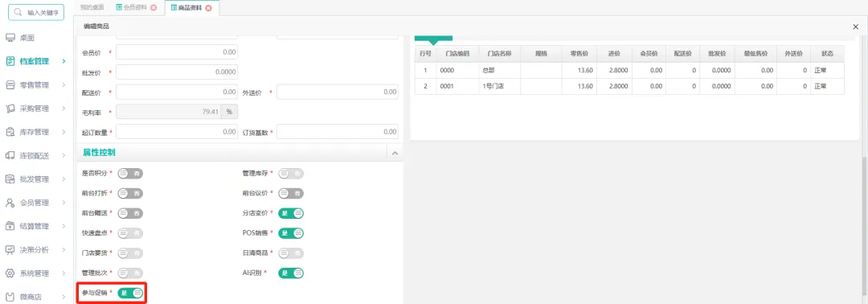This screenshot has width=868, height=304.
Task: Expand the 零售管理 chevron arrow
Action: [x=64, y=84]
